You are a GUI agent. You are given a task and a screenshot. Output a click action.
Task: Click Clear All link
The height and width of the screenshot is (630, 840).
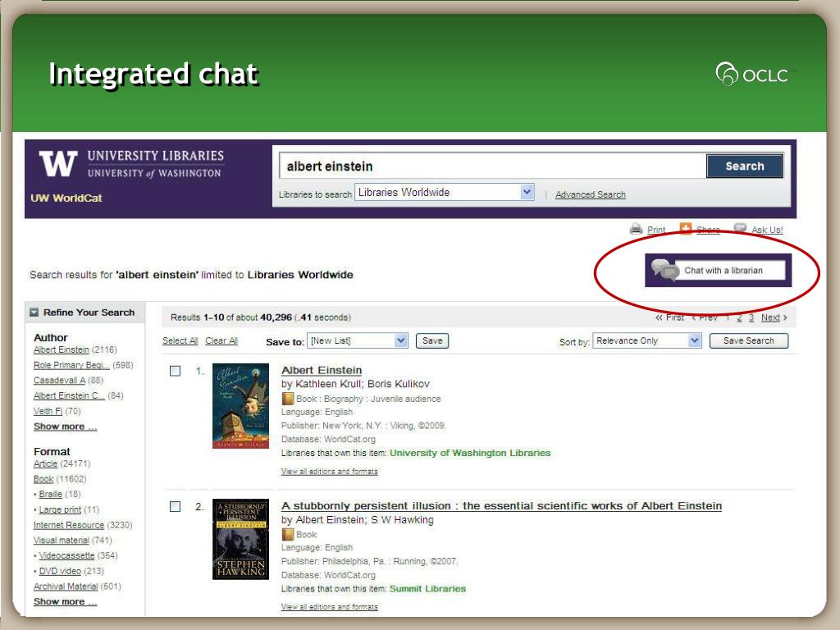click(221, 340)
